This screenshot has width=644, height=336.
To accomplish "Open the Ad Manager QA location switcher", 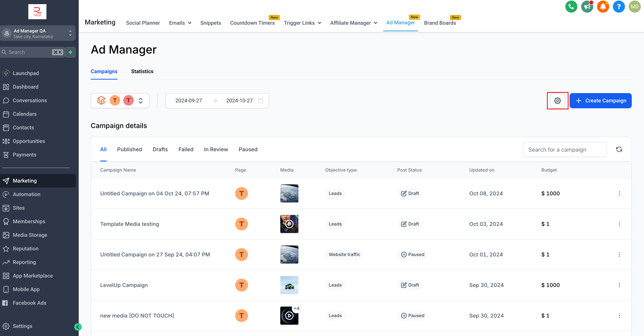I will [x=38, y=33].
